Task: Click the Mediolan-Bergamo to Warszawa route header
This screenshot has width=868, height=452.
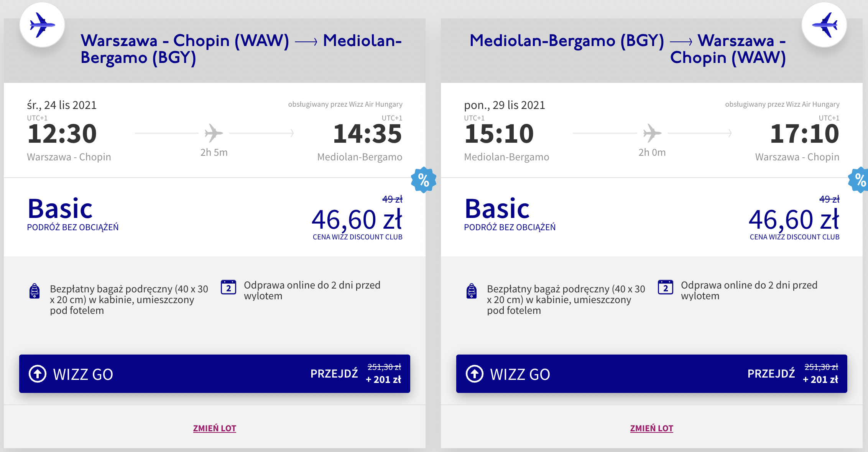Action: click(x=628, y=49)
